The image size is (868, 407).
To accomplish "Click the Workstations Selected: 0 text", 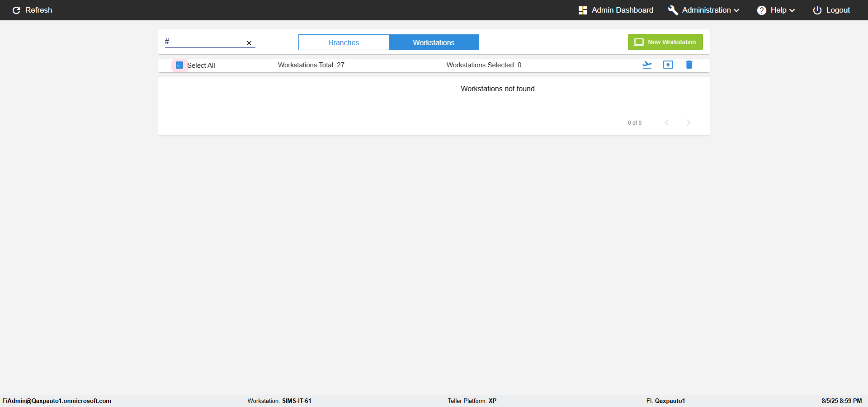I will tap(484, 65).
